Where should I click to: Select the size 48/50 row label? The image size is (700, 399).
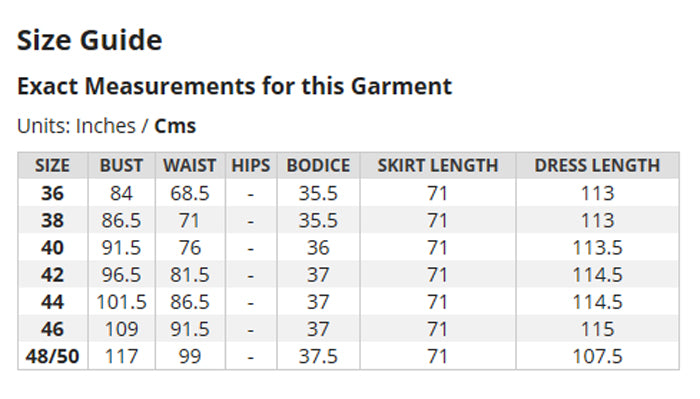[x=53, y=356]
